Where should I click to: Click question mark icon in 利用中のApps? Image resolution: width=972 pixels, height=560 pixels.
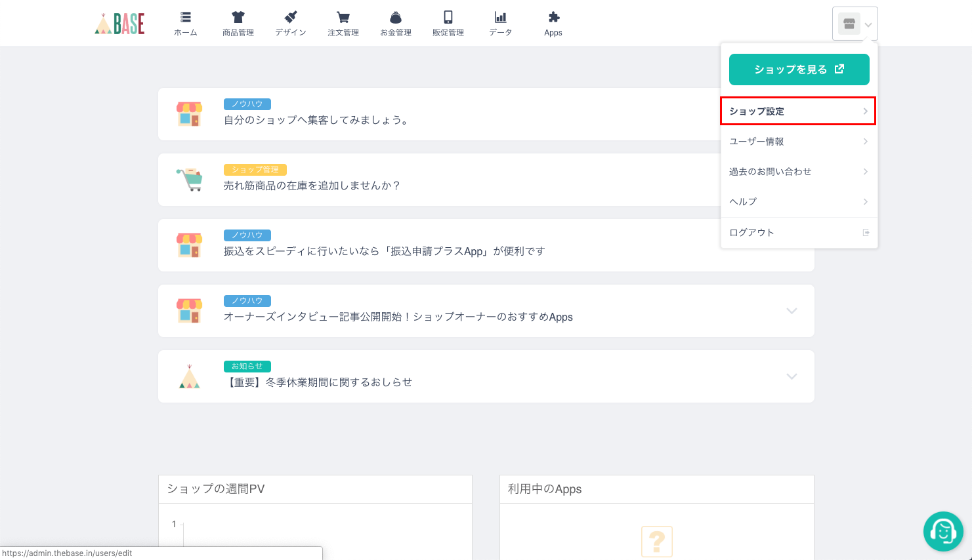657,542
